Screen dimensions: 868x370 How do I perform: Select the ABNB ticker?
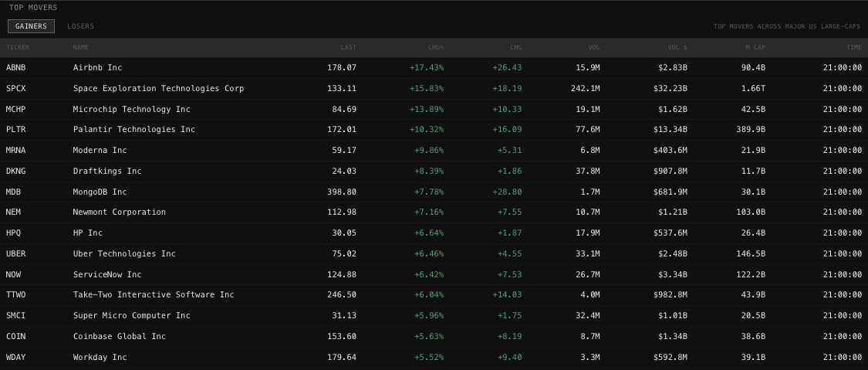tap(16, 67)
